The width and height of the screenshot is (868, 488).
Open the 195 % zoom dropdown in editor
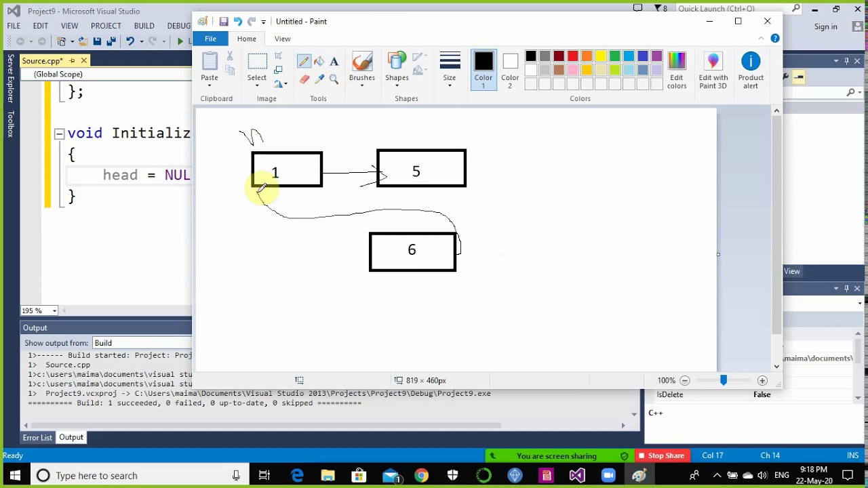point(54,310)
